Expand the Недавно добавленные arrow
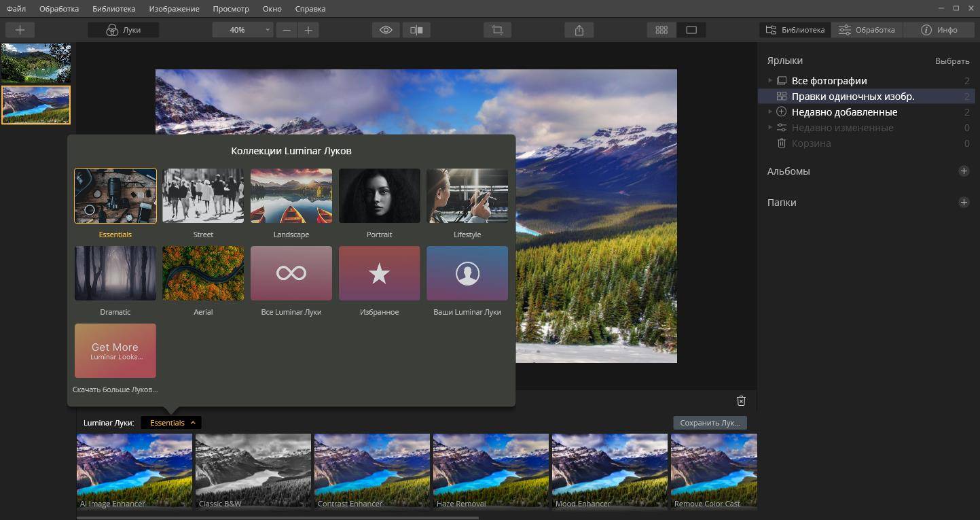 [x=770, y=112]
